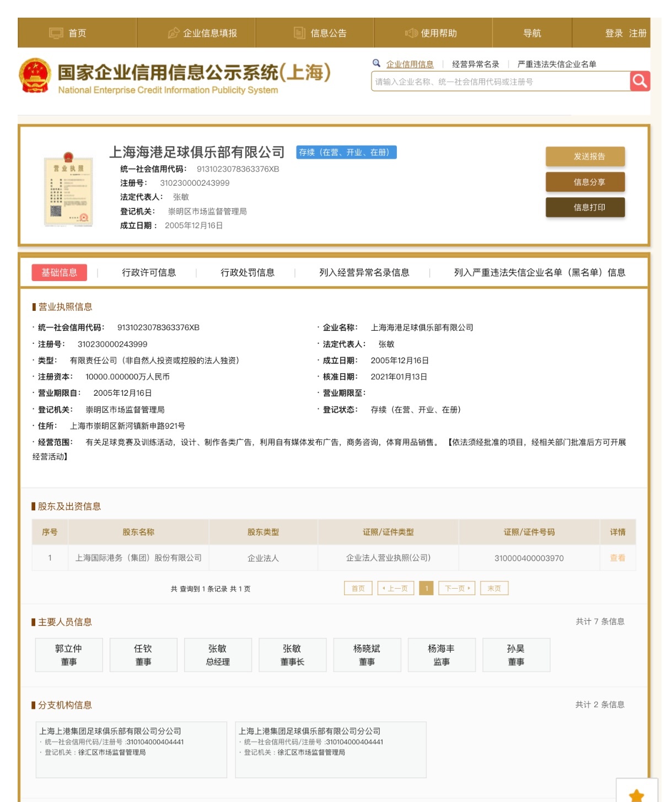Viewport: 672px width, 802px height.
Task: Select the 经营异常名录 search category
Action: coord(476,64)
